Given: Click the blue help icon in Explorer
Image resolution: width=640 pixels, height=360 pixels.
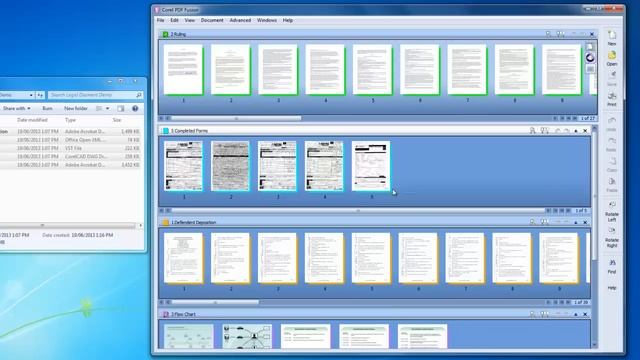Looking at the screenshot, I should 135,109.
